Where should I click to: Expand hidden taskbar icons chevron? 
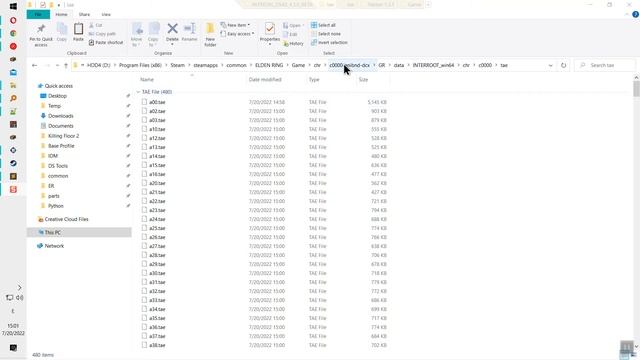pos(19,287)
